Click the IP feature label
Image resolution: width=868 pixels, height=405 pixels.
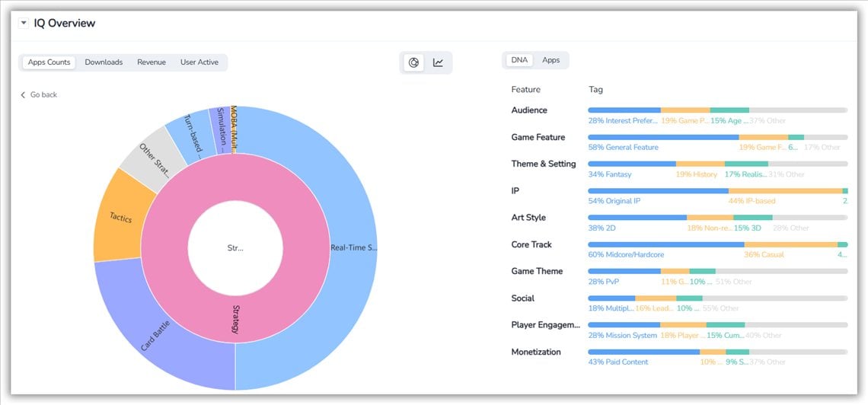coord(515,190)
